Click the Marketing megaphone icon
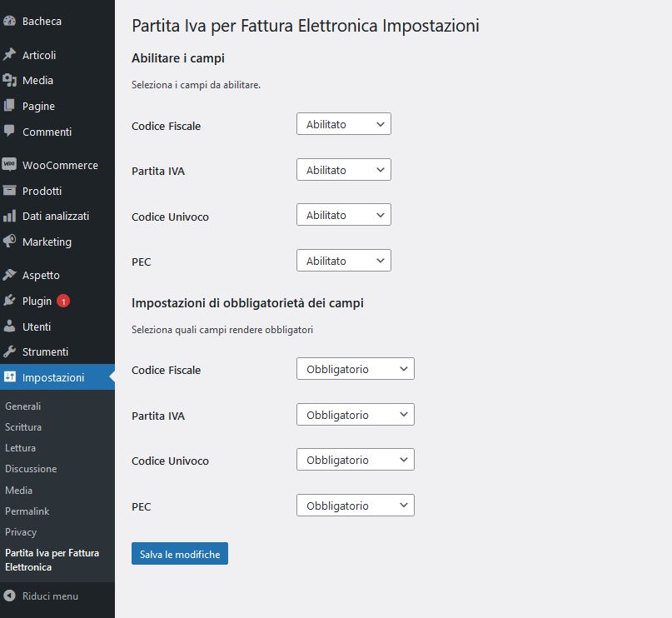The image size is (672, 618). (10, 242)
